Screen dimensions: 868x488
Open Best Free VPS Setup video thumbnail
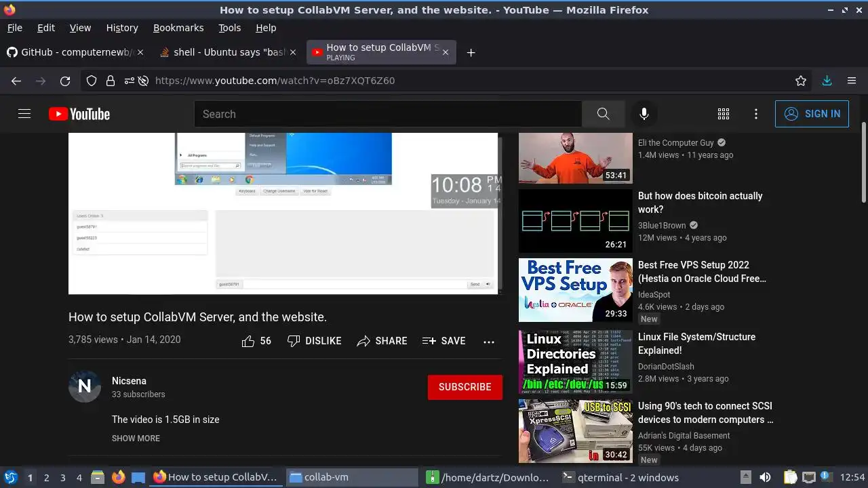[576, 290]
